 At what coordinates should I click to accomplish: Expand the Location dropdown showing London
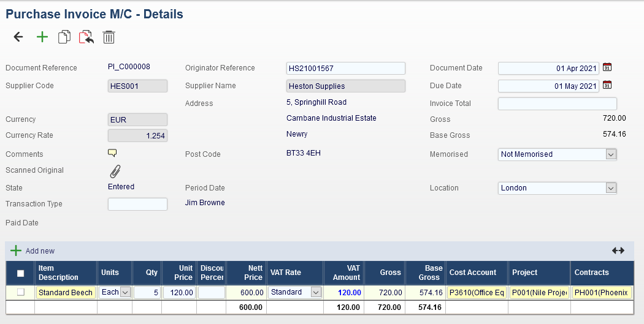(x=610, y=188)
